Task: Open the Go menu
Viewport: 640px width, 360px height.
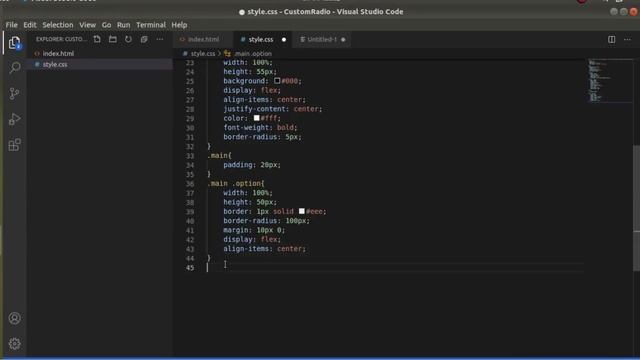Action: (x=106, y=25)
